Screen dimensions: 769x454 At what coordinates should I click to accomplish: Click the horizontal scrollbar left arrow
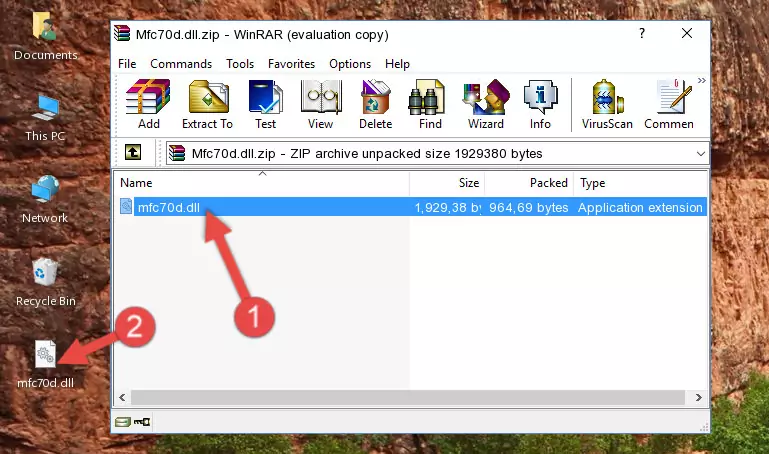(123, 398)
